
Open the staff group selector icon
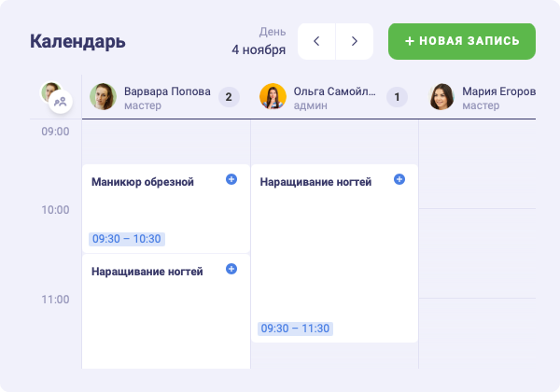61,102
